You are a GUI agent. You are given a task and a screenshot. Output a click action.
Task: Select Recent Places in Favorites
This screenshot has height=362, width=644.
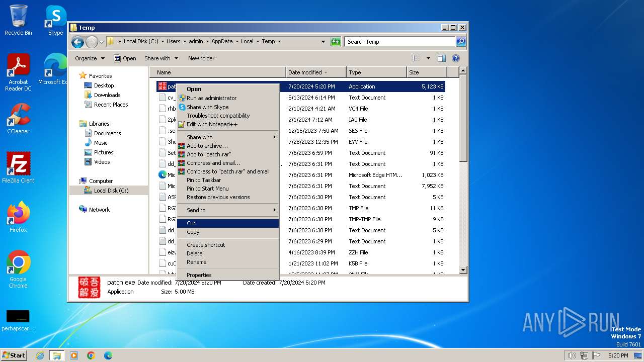pos(111,105)
